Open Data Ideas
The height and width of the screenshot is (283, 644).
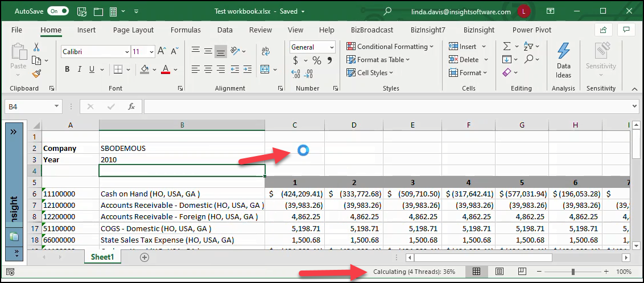pyautogui.click(x=563, y=60)
